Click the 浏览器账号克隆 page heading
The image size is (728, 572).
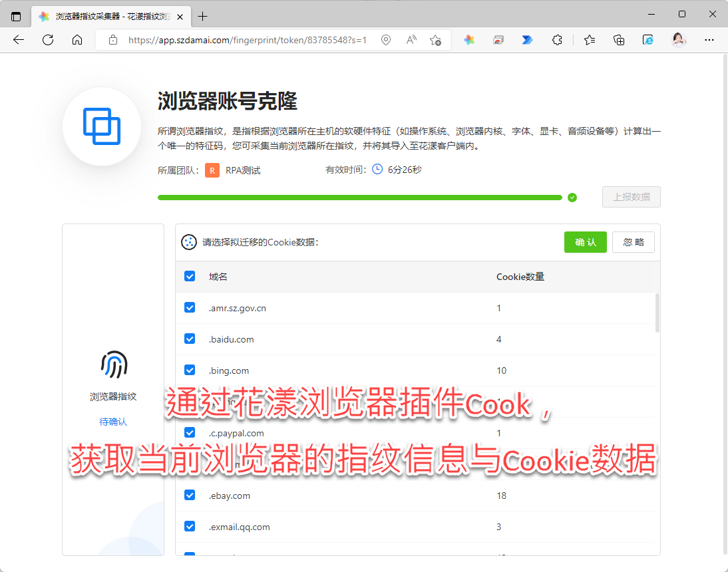point(228,101)
